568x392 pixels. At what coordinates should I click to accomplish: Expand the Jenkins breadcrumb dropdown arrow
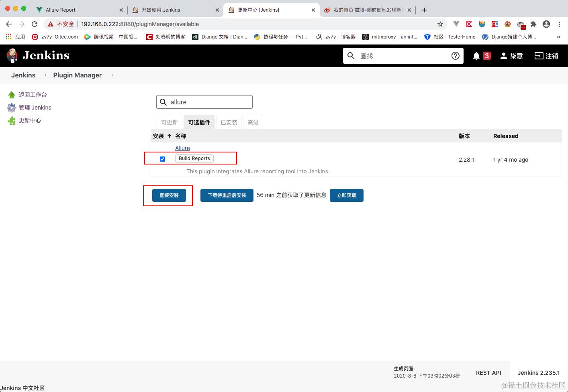pos(45,75)
